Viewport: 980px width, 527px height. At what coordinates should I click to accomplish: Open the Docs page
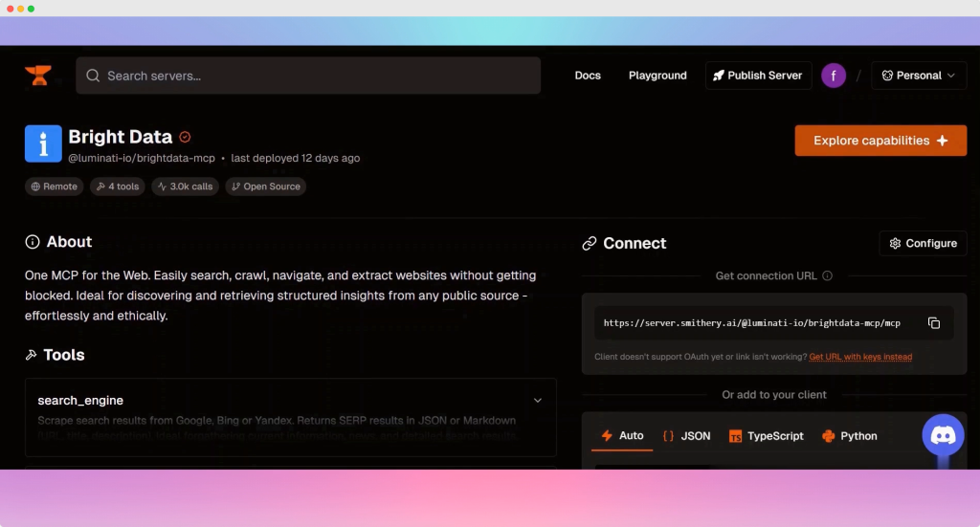[588, 76]
